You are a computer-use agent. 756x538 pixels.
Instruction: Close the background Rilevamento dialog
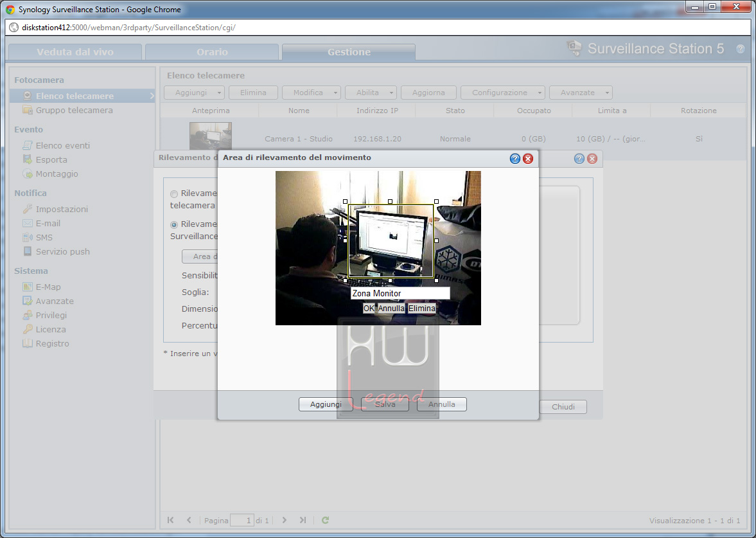click(x=592, y=158)
